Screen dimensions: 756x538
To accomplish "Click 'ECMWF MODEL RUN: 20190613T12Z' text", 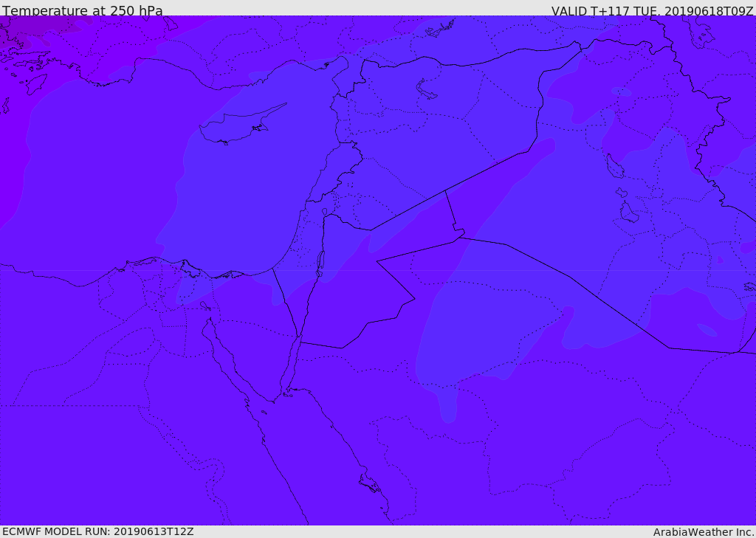I will click(98, 532).
